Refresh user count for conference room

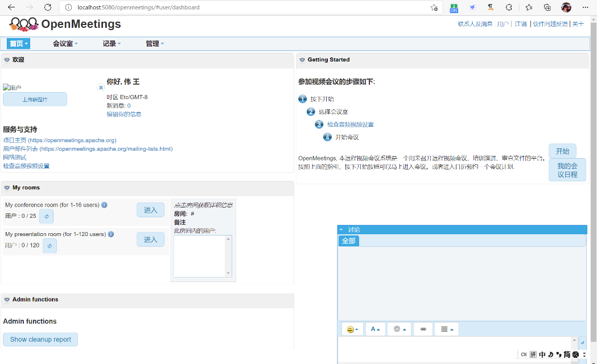47,217
